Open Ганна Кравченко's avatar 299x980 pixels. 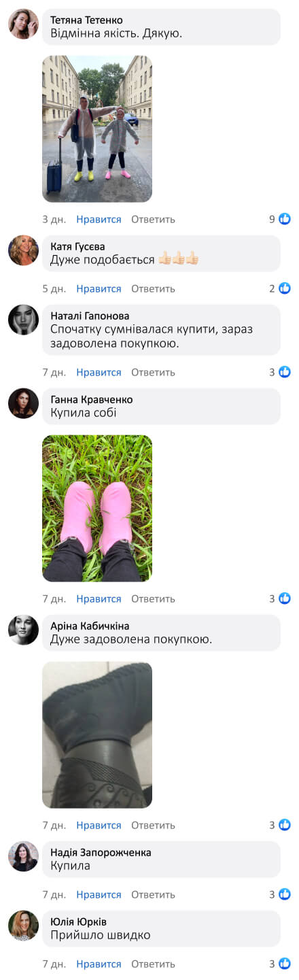pyautogui.click(x=23, y=403)
